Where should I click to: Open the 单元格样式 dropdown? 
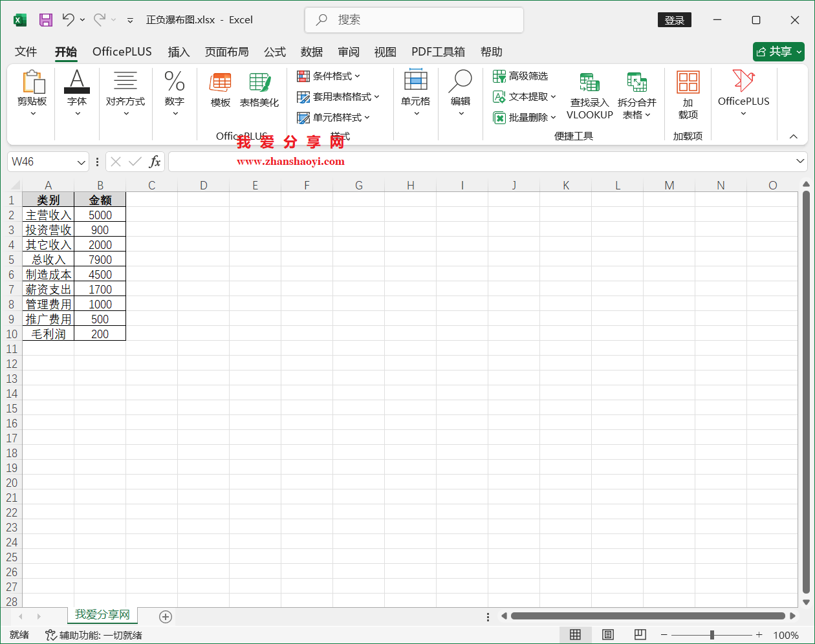point(368,117)
